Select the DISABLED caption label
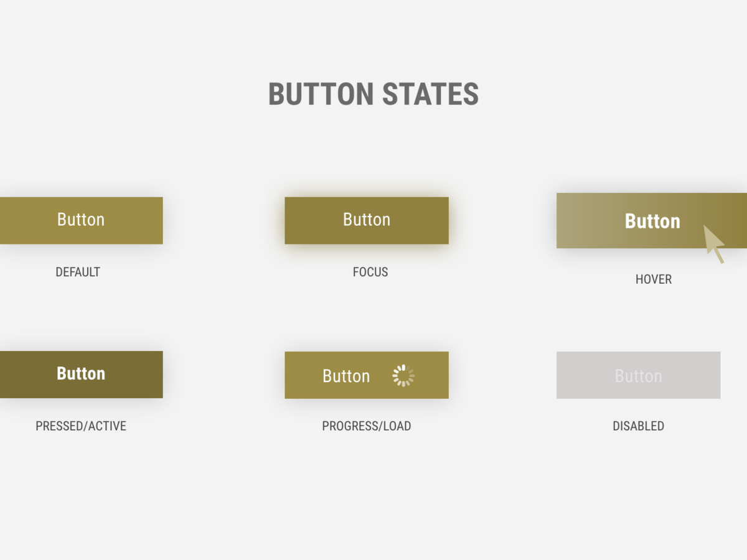The height and width of the screenshot is (560, 747). 638,426
